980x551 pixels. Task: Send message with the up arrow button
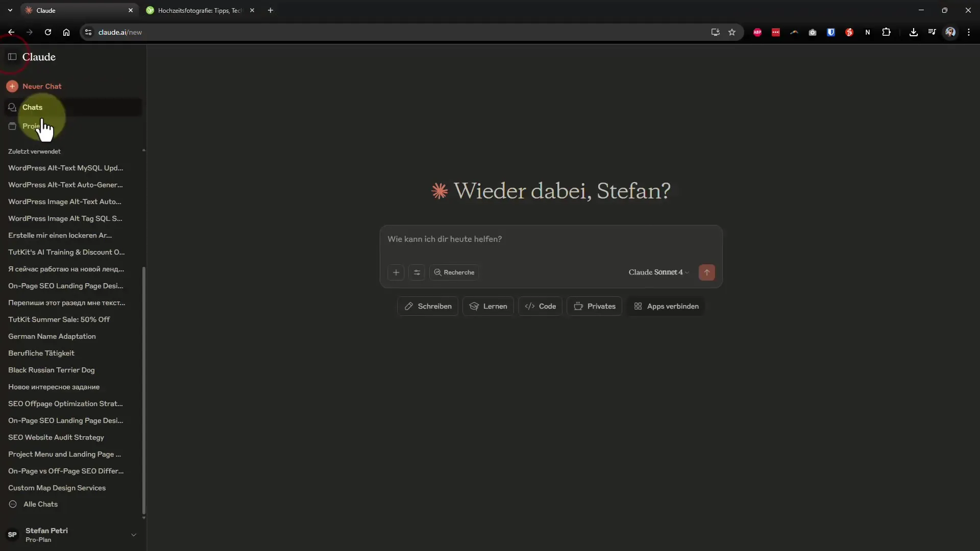point(707,272)
